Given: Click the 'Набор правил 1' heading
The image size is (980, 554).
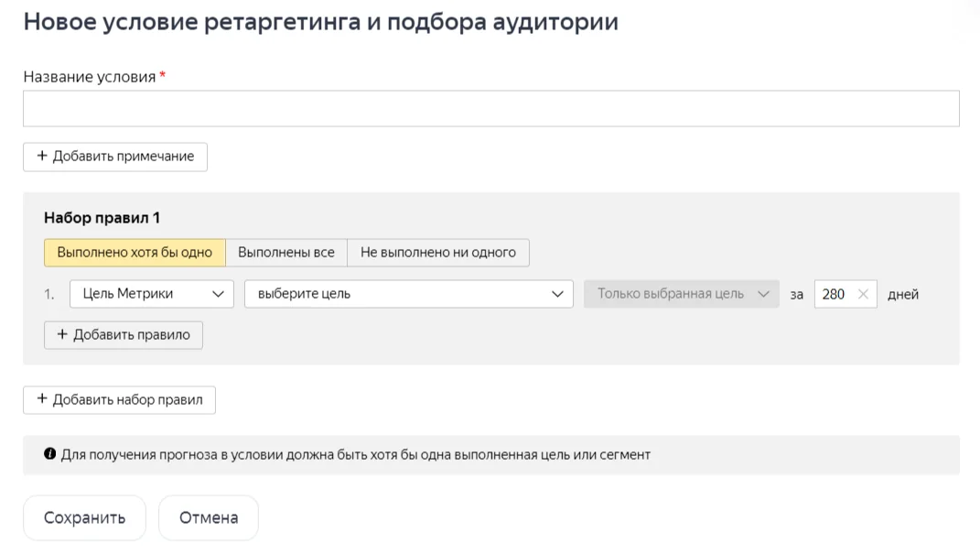Looking at the screenshot, I should [102, 218].
